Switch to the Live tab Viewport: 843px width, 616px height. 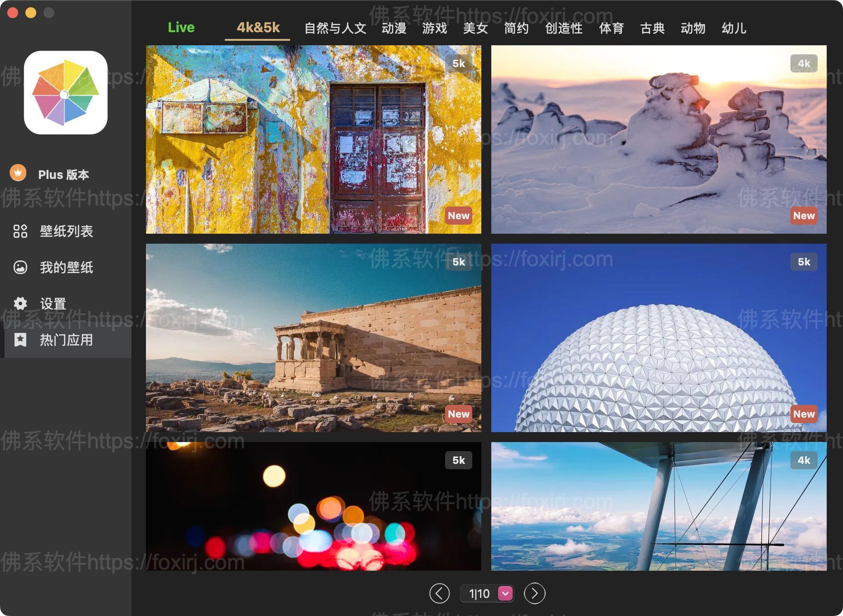181,28
